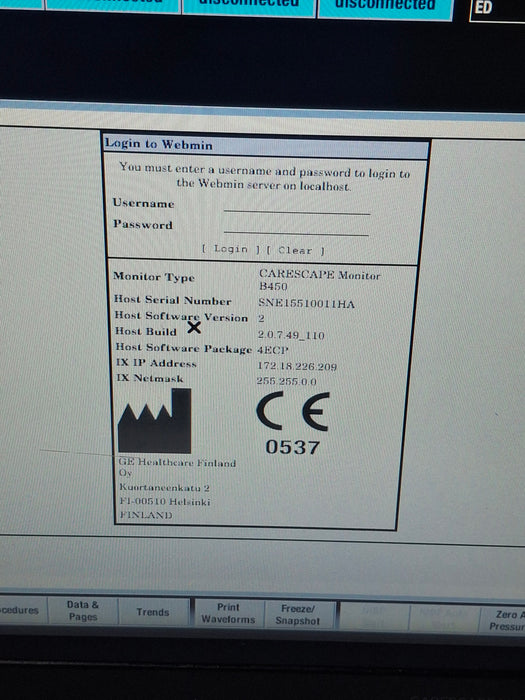Select CARESCAPE Monitor B450 text
The height and width of the screenshot is (700, 525).
coord(320,280)
